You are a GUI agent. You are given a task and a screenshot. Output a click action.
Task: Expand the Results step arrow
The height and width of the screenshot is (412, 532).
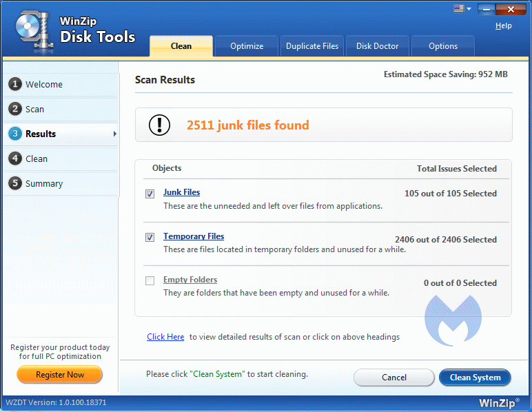(114, 134)
